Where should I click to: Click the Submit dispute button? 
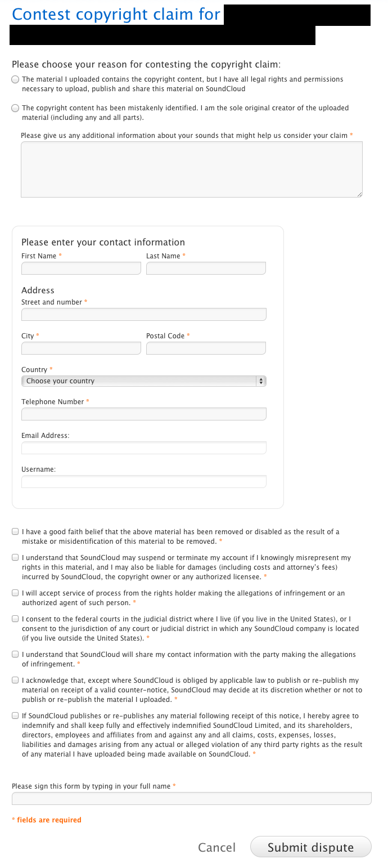tap(310, 847)
